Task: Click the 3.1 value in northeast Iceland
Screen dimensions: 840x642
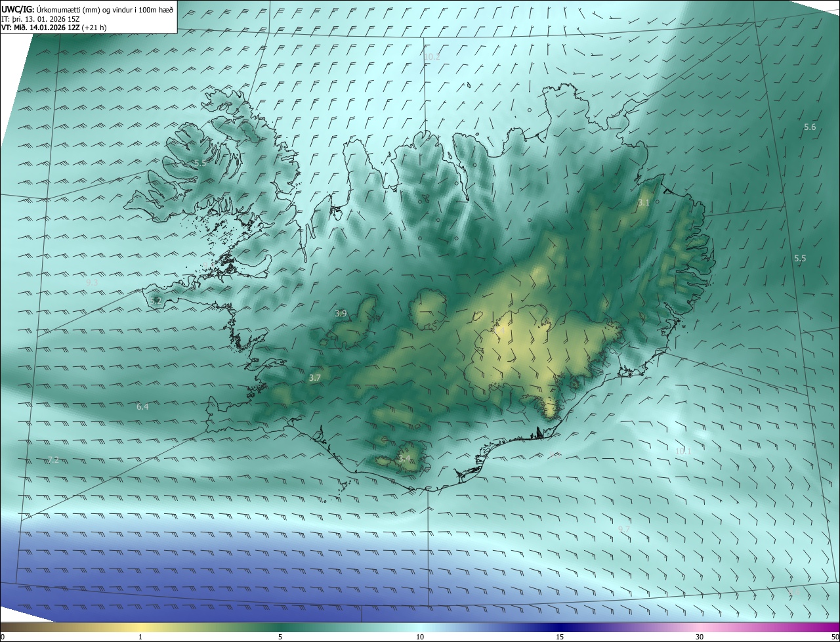Action: coord(643,203)
